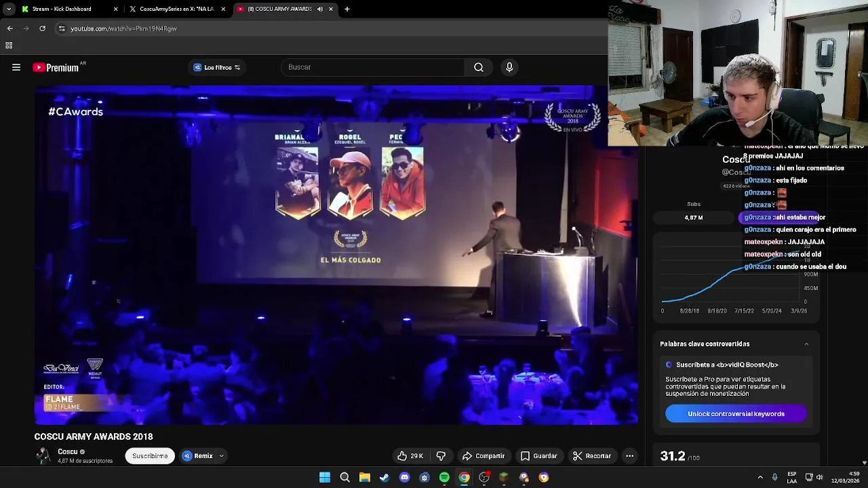
Task: Open the volume speaker tray icon
Action: [819, 477]
